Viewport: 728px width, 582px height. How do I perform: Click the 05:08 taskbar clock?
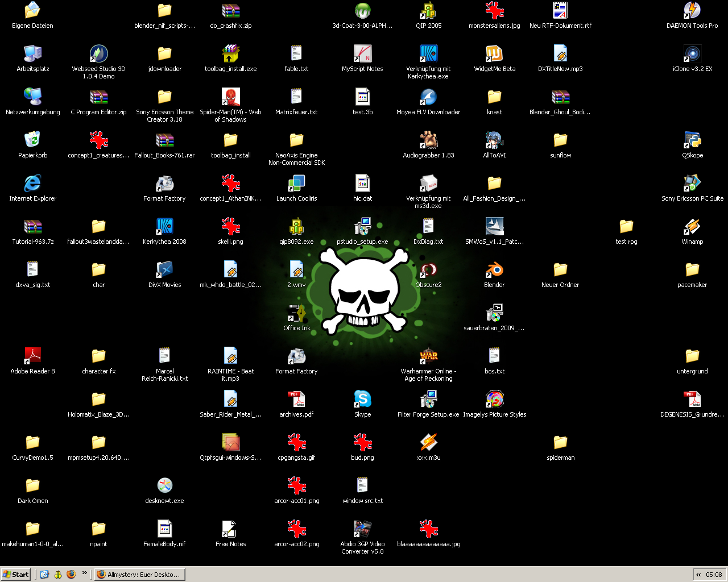click(x=714, y=575)
